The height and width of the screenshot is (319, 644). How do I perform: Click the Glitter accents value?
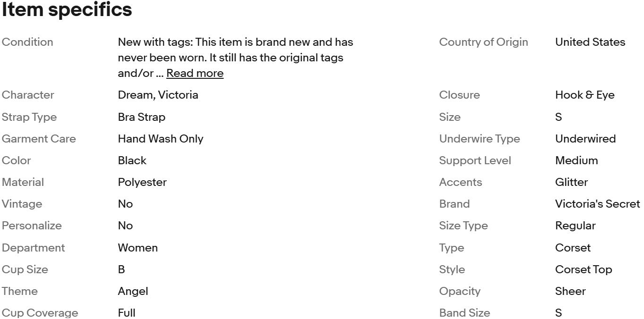[571, 182]
